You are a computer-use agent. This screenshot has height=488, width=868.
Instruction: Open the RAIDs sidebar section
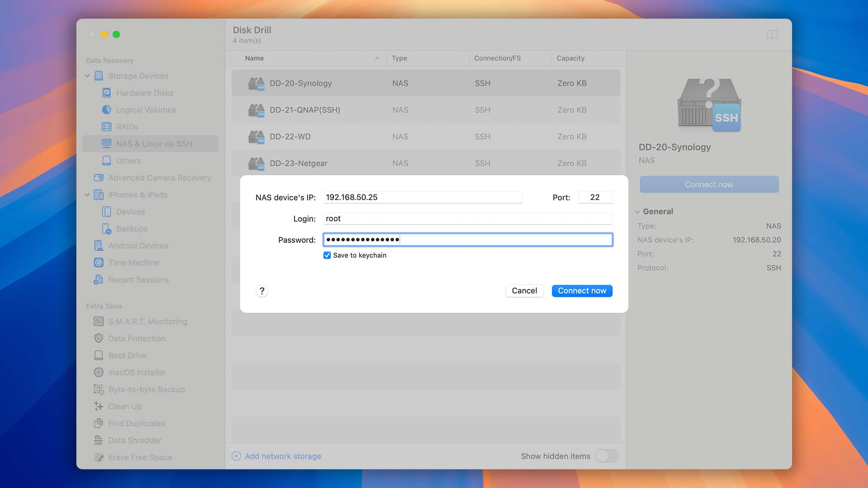(x=150, y=127)
